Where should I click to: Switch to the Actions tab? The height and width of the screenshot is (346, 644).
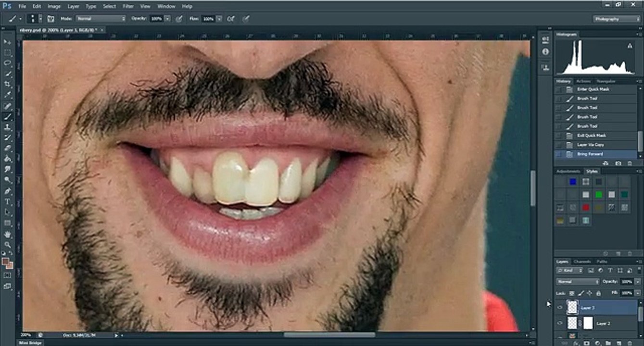coord(583,81)
